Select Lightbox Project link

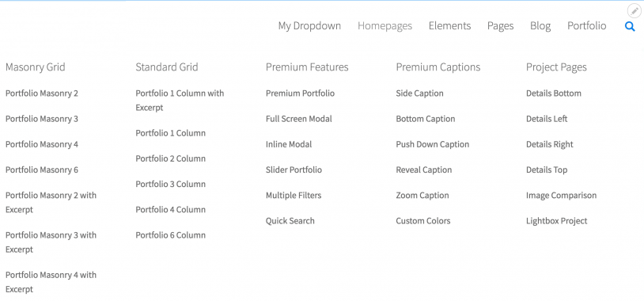click(x=556, y=221)
